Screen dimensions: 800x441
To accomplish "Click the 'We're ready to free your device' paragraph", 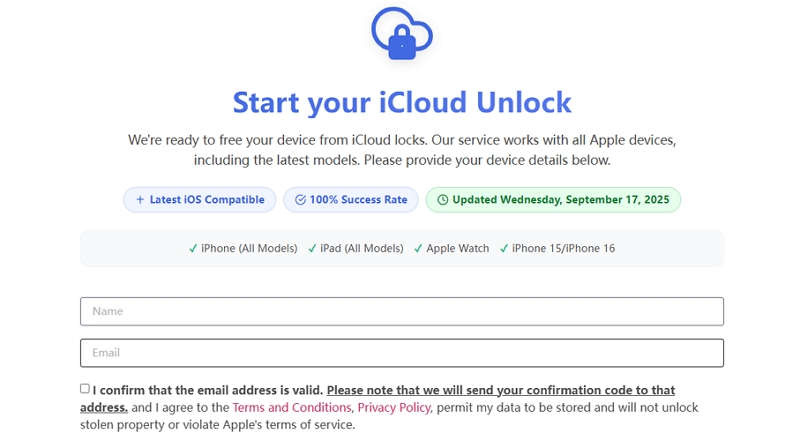I will 402,150.
